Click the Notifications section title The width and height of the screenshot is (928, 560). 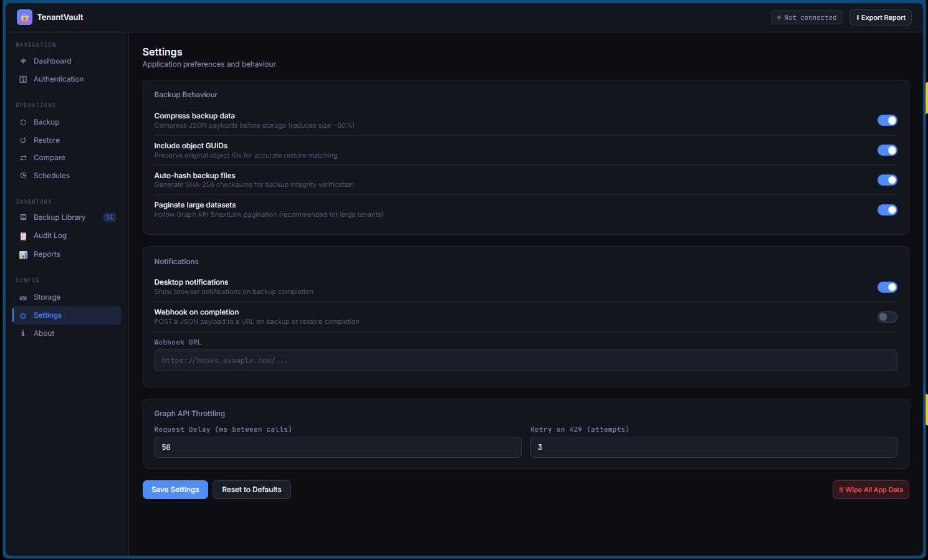(176, 262)
